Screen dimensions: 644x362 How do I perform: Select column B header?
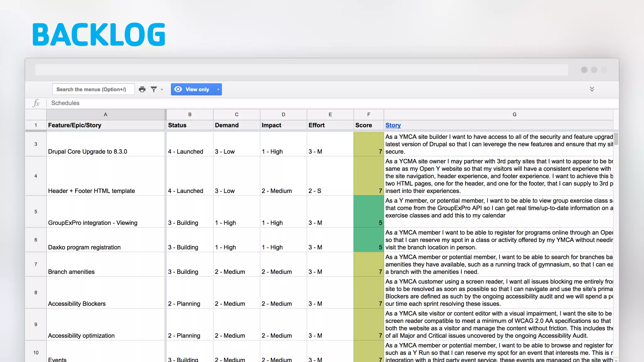(190, 114)
